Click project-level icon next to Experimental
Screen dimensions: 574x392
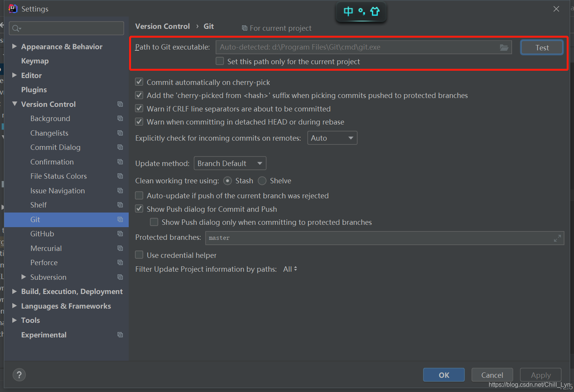coord(120,335)
